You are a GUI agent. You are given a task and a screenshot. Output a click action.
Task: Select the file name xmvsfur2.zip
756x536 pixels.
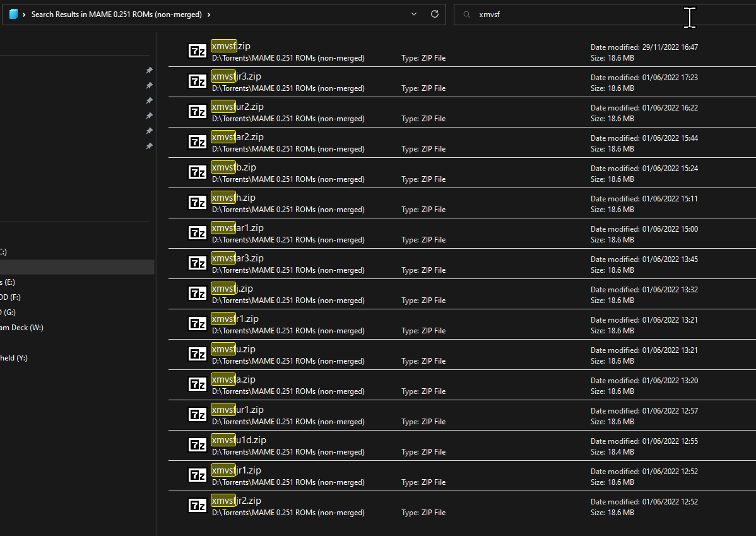tap(238, 107)
